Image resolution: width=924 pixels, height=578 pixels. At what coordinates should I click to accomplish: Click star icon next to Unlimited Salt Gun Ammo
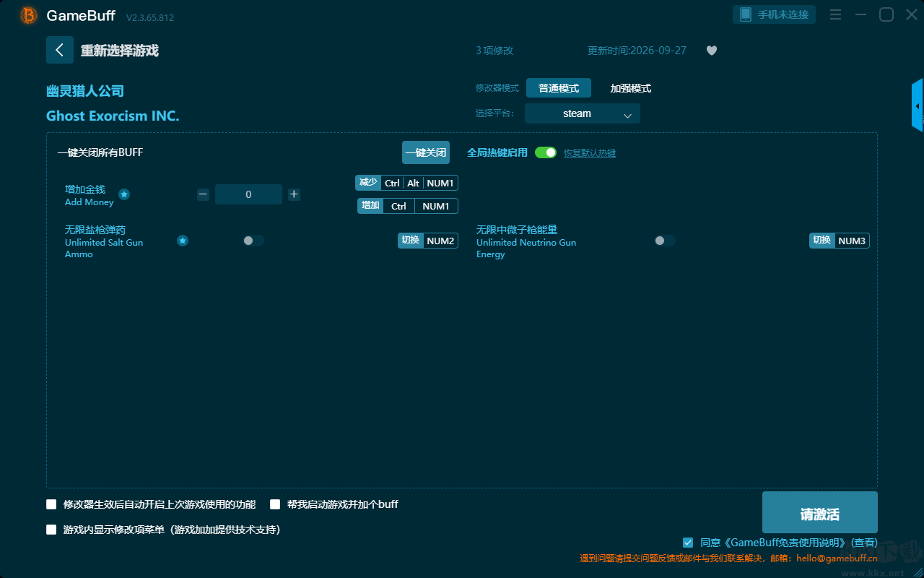pyautogui.click(x=183, y=241)
